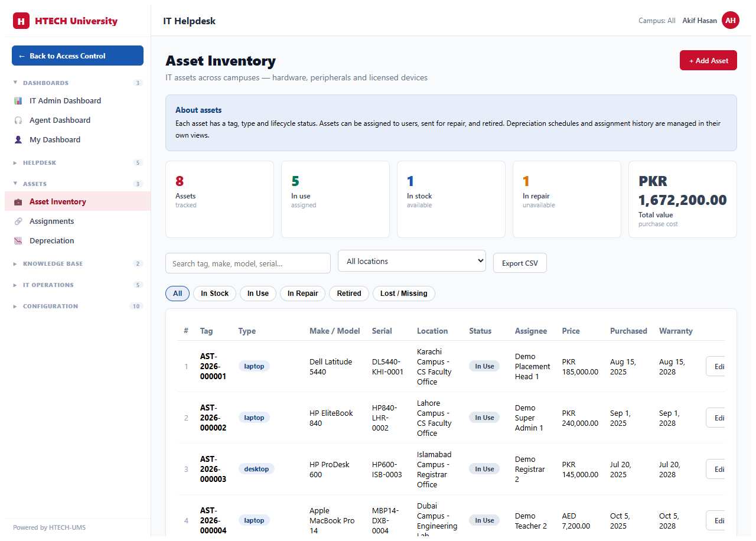Expand the Helpdesk section
Viewport: 756px width, 541px height.
pos(77,163)
